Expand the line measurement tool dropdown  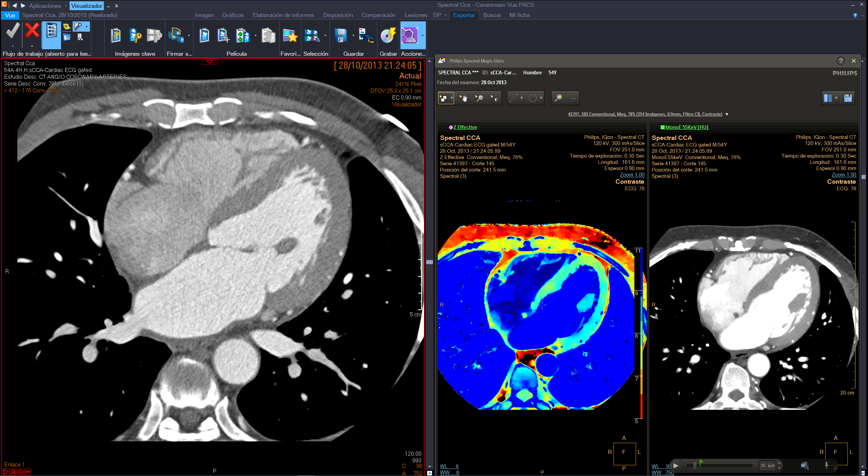point(522,98)
